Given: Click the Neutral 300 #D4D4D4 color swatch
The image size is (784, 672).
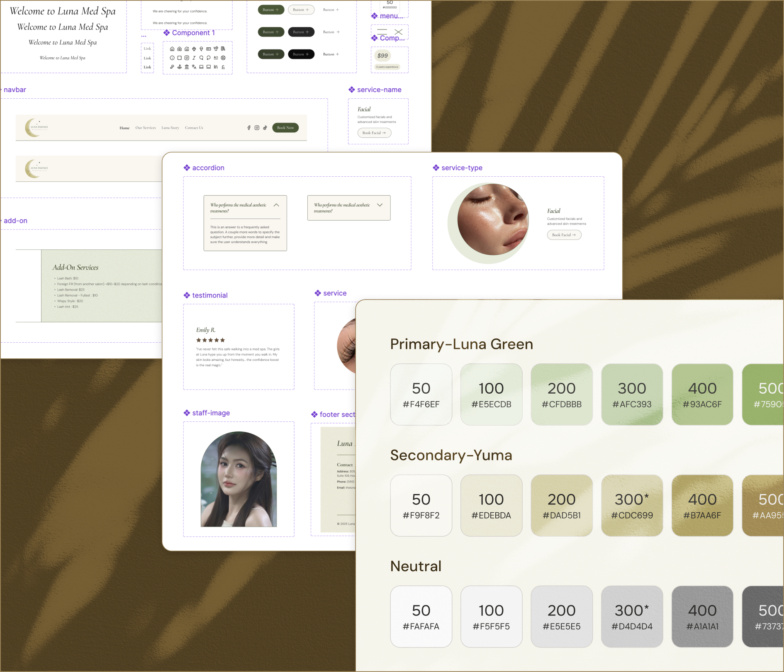Looking at the screenshot, I should point(632,617).
